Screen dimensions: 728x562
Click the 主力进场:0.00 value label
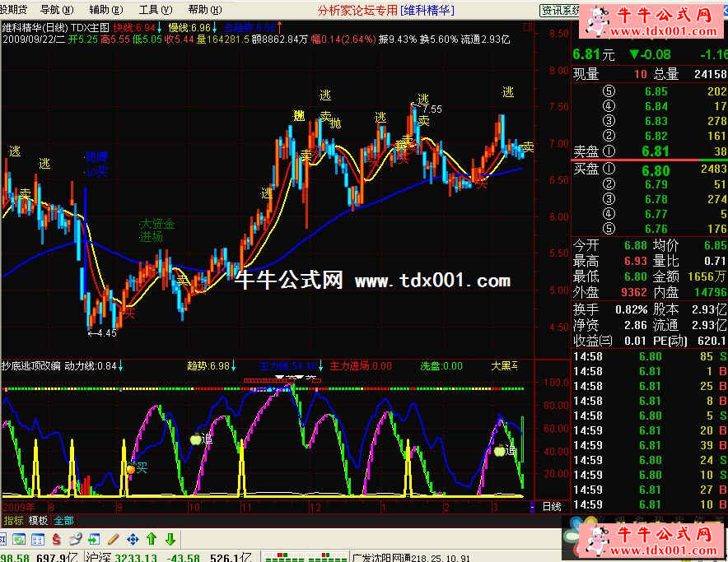click(361, 365)
